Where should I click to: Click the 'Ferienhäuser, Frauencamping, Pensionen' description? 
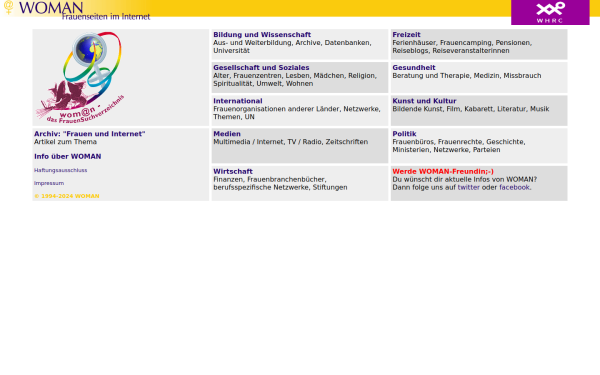point(462,47)
